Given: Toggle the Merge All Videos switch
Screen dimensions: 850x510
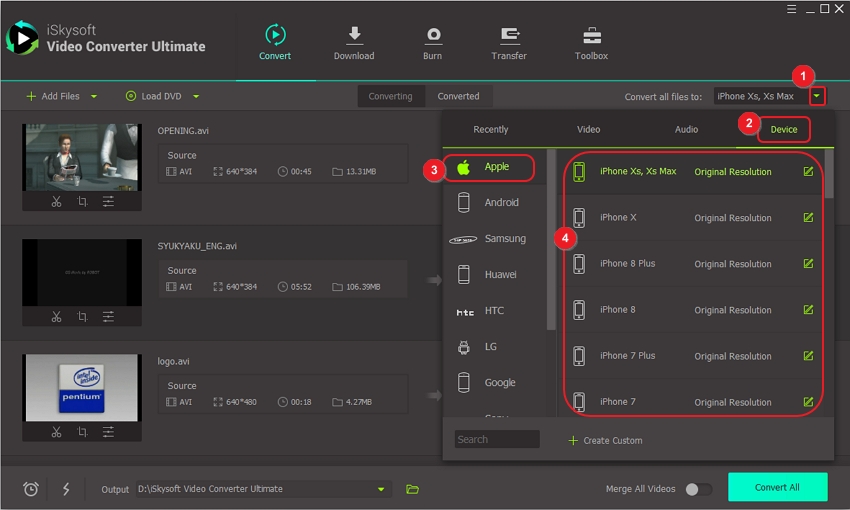Looking at the screenshot, I should pyautogui.click(x=698, y=489).
